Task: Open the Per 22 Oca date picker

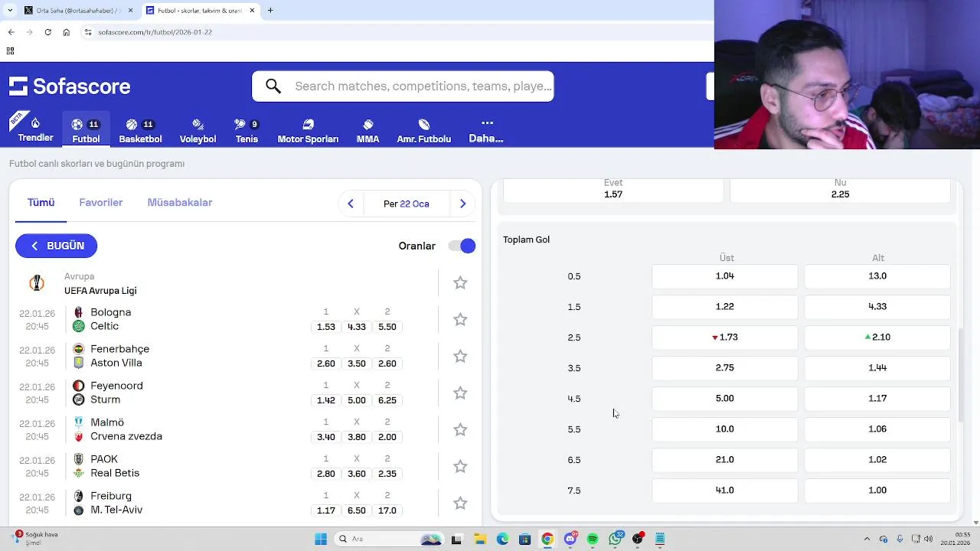Action: pos(407,204)
